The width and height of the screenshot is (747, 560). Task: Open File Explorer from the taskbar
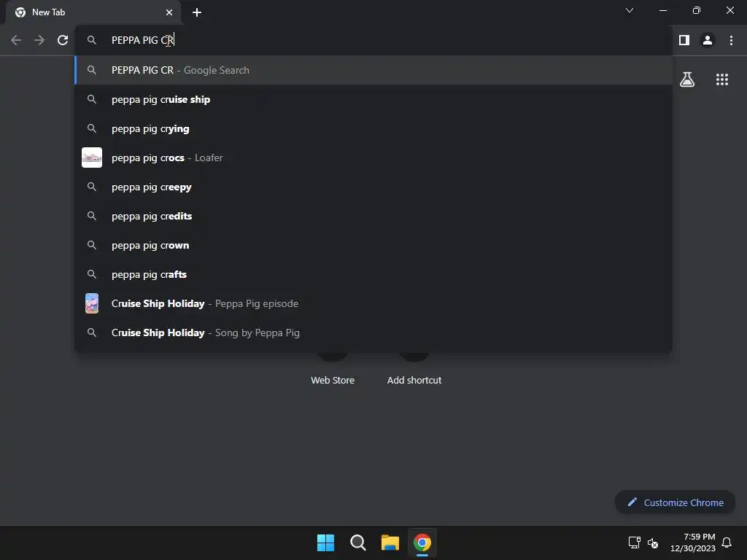pyautogui.click(x=390, y=542)
